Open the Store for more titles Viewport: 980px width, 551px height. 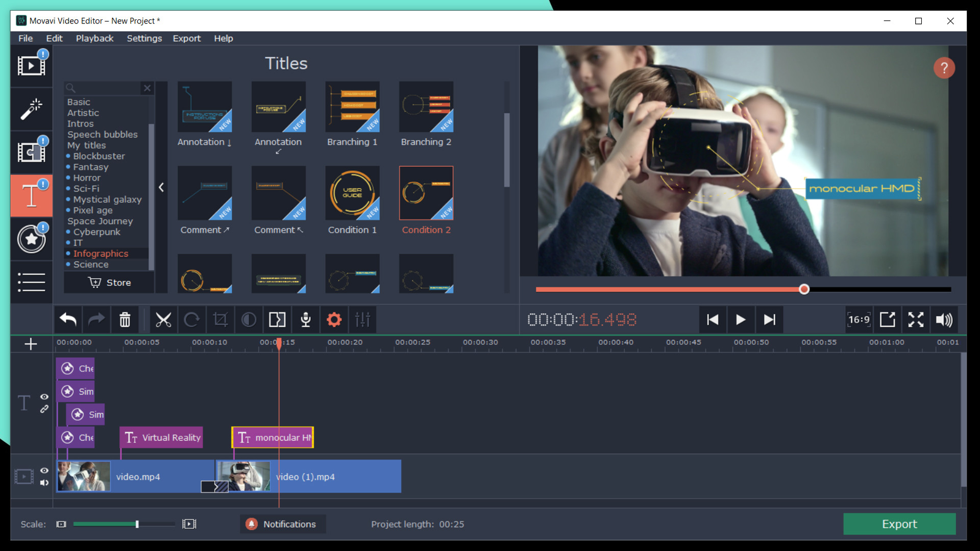pos(110,282)
